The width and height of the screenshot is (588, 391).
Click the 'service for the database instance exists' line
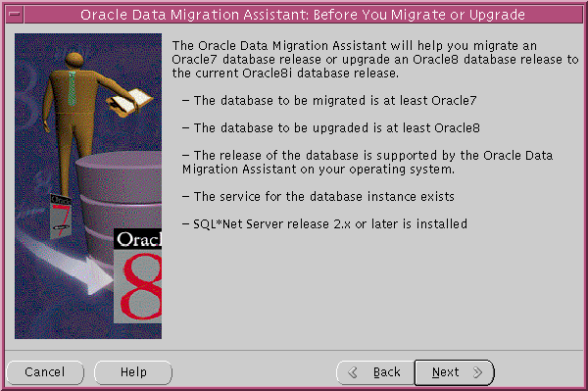pyautogui.click(x=318, y=196)
